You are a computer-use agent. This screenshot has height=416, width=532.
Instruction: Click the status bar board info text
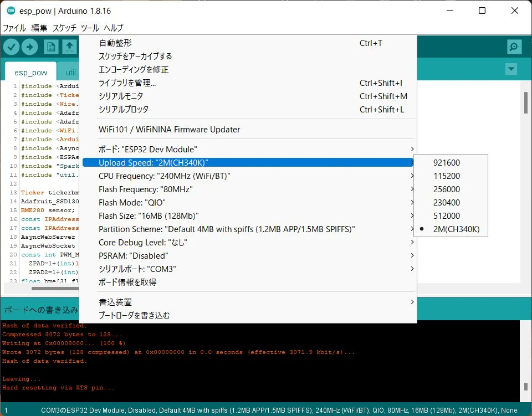279,410
